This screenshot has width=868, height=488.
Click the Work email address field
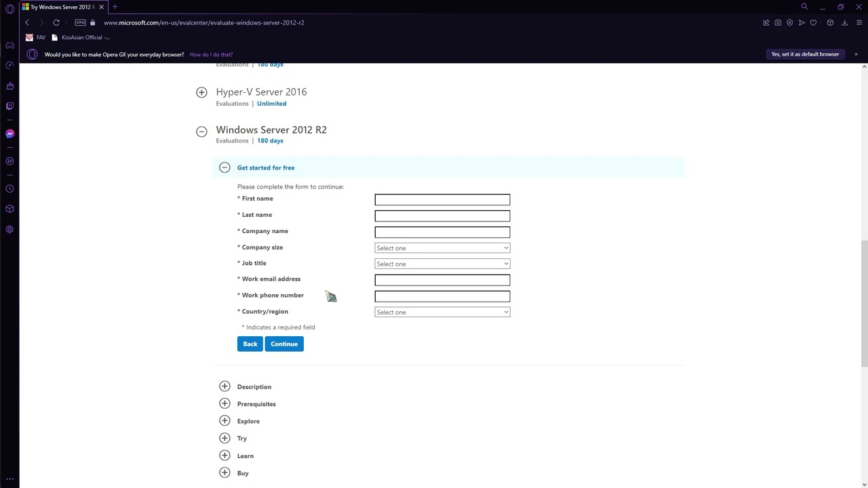(442, 280)
